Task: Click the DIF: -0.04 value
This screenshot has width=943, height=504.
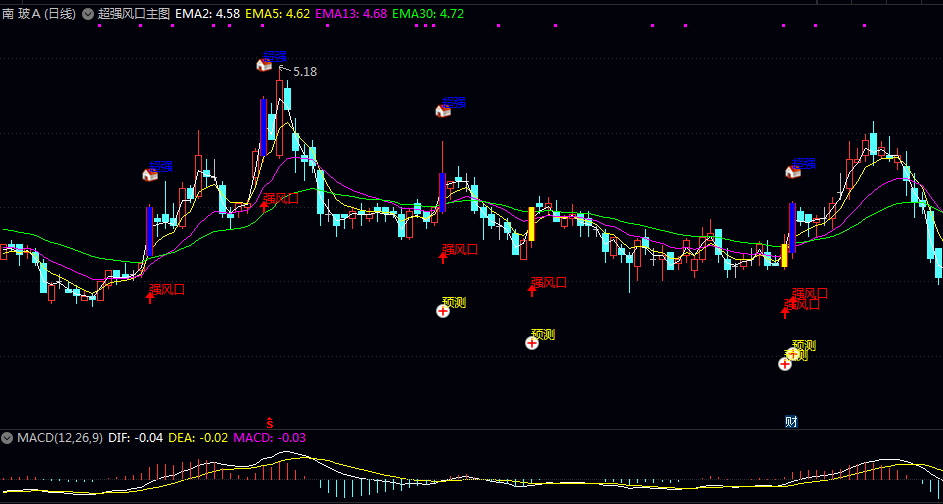Action: click(135, 438)
